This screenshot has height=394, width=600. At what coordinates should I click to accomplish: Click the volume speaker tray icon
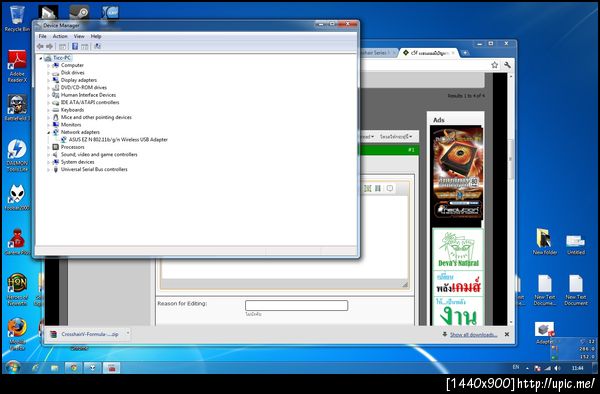[558, 368]
